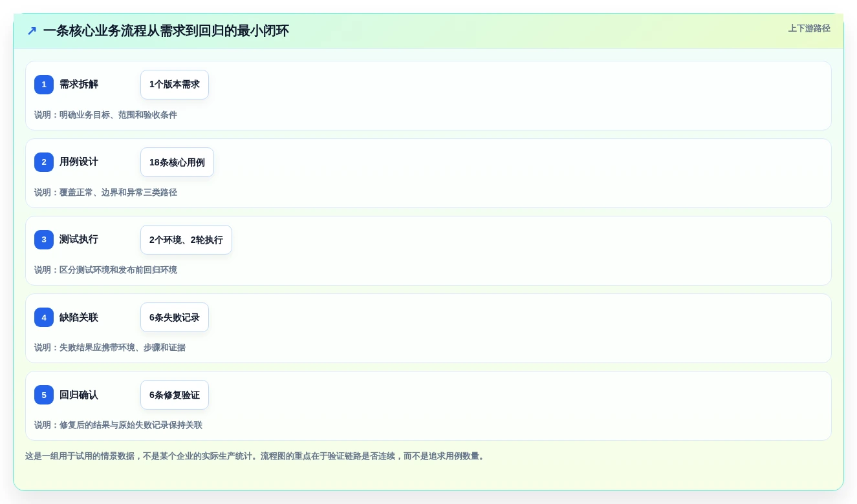Select the 缺陷关联 step label
The height and width of the screenshot is (504, 857).
(79, 317)
